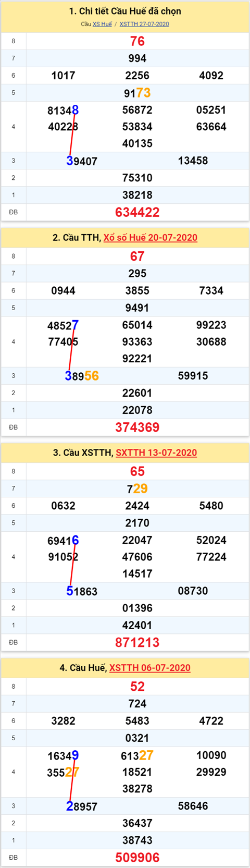Click prize 8 number 65
250x868 pixels.
coord(137,472)
